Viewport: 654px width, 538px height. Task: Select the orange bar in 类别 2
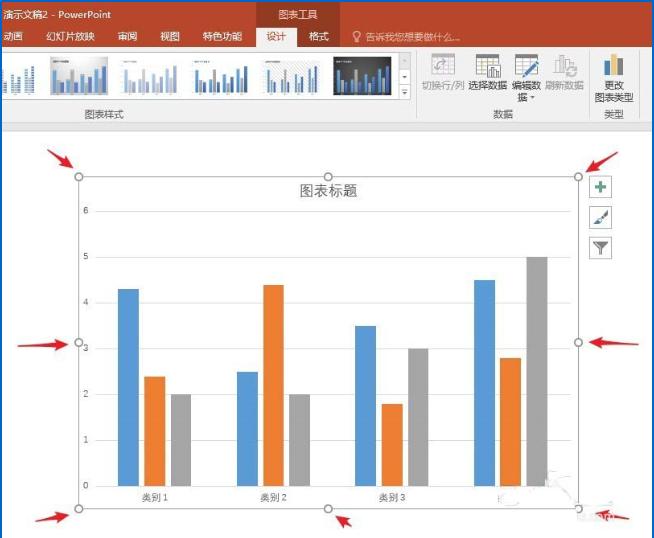click(274, 385)
